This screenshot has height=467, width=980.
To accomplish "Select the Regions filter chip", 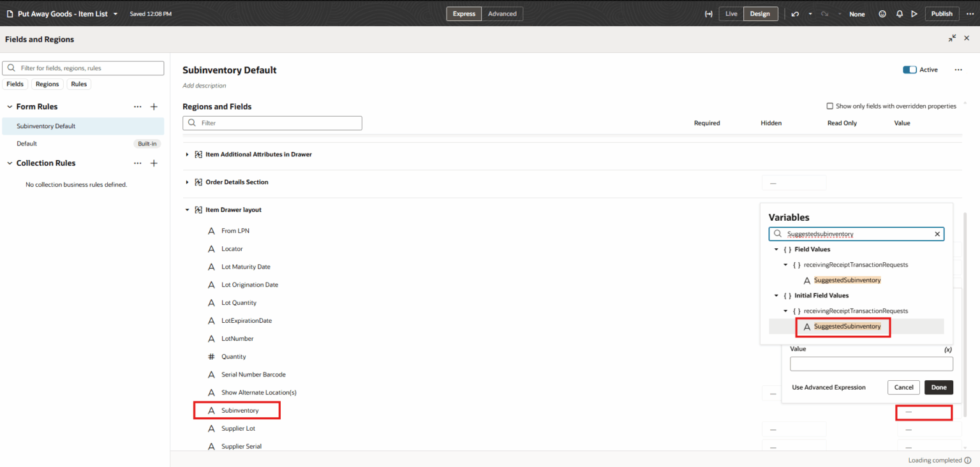I will coord(47,84).
